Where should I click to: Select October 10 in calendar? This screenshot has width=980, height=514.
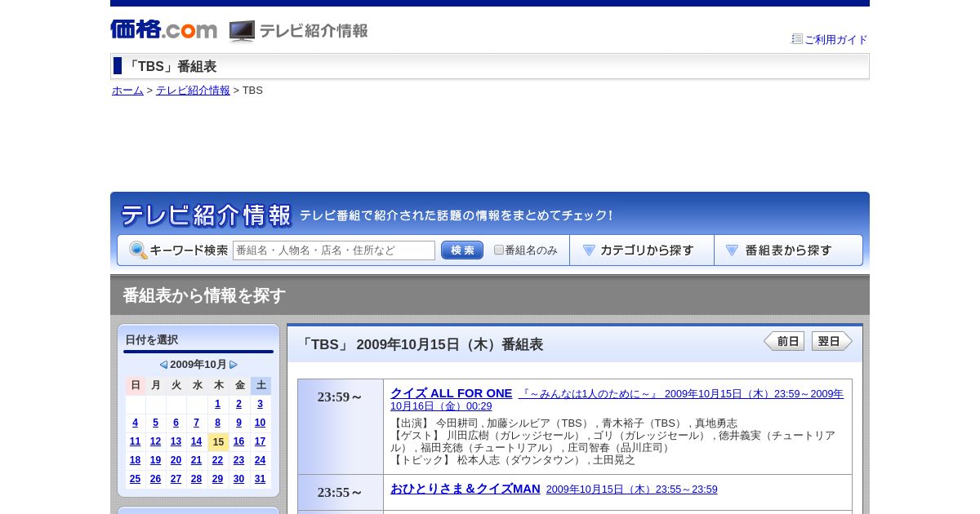pos(260,423)
